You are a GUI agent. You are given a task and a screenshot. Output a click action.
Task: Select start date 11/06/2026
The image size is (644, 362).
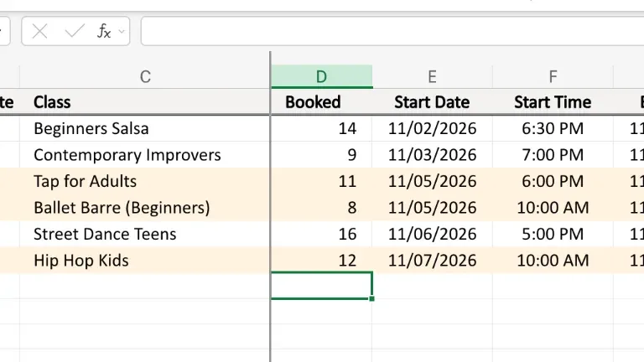(432, 234)
